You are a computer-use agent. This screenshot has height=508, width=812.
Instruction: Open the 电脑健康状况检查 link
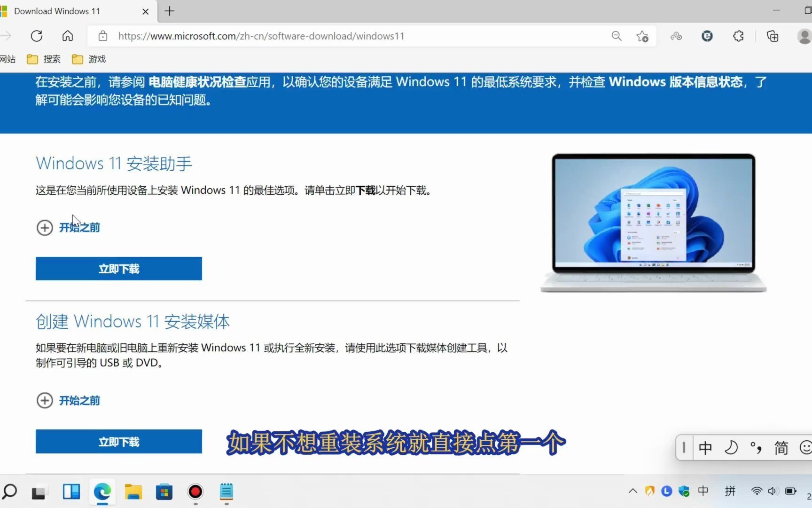click(198, 81)
